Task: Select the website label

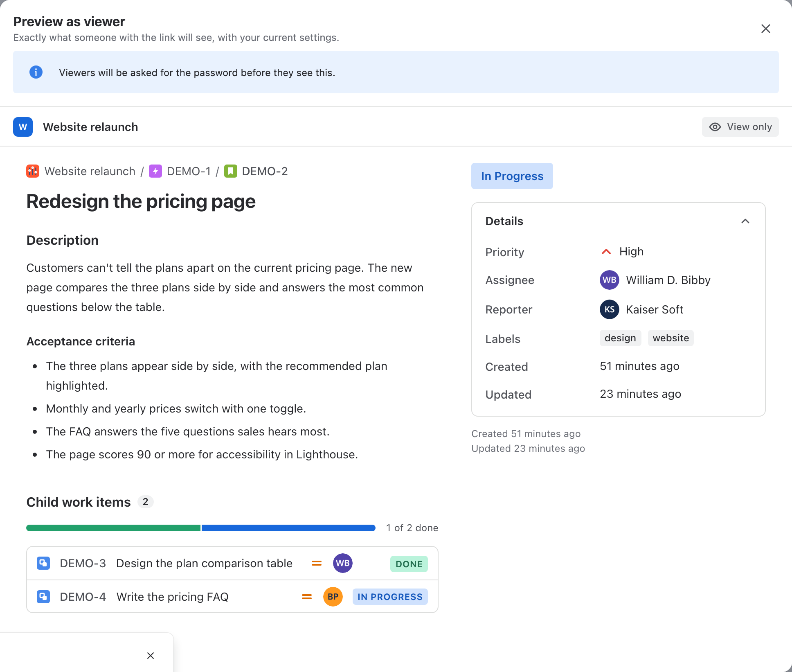Action: point(670,338)
